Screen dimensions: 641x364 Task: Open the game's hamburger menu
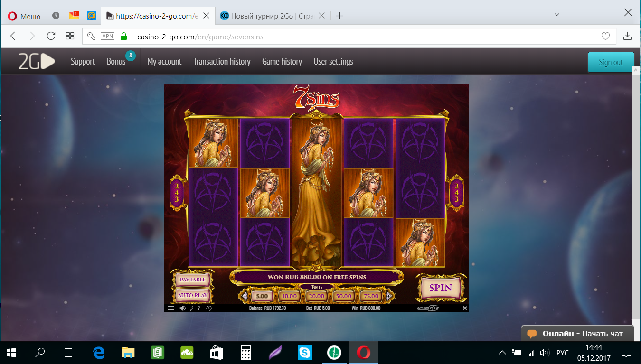coord(171,308)
